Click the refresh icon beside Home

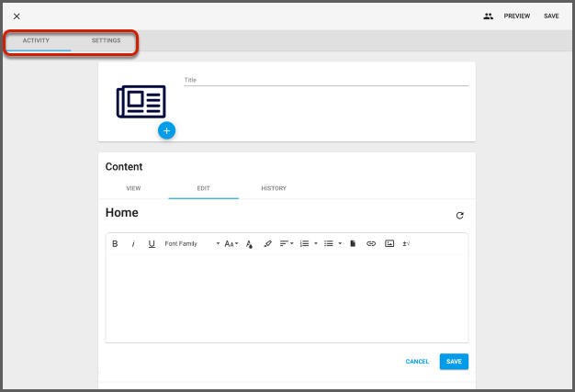[459, 216]
